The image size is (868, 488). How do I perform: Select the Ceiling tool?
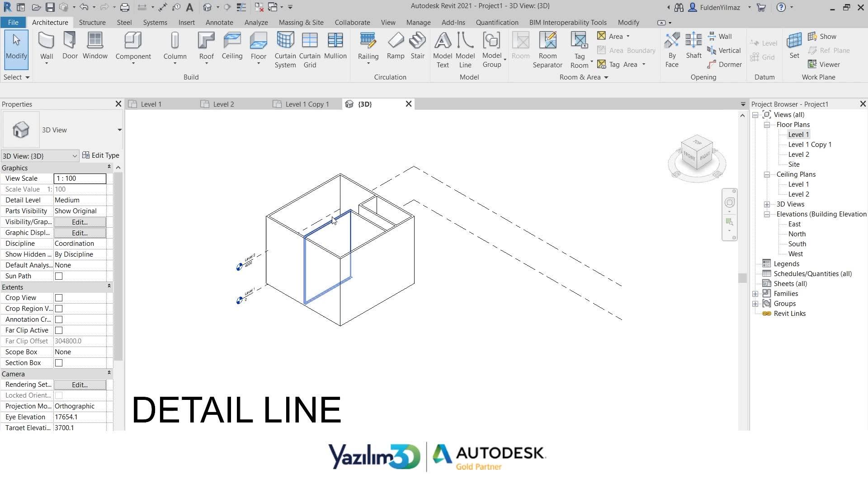tap(232, 46)
